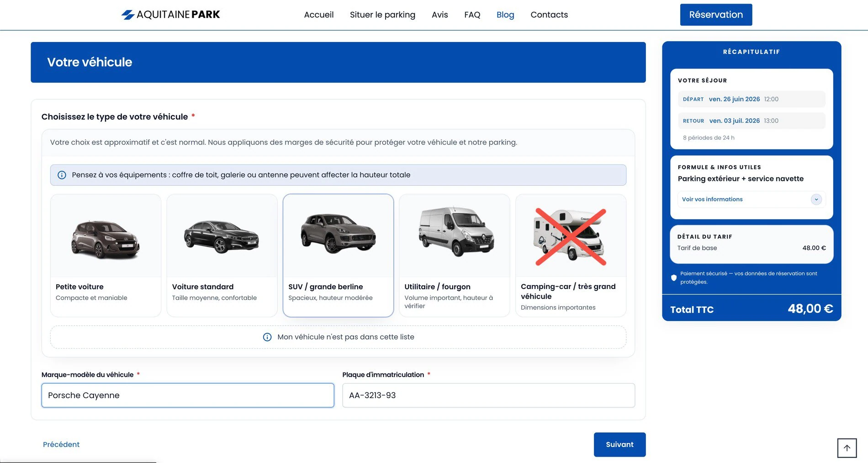Click the 'Choisissez le type de votre véhicule' label

[x=115, y=117]
